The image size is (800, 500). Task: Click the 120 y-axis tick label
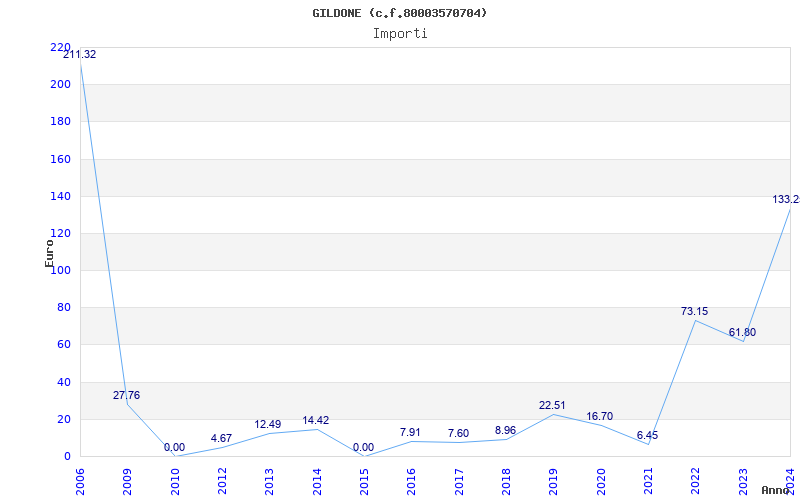pyautogui.click(x=60, y=234)
